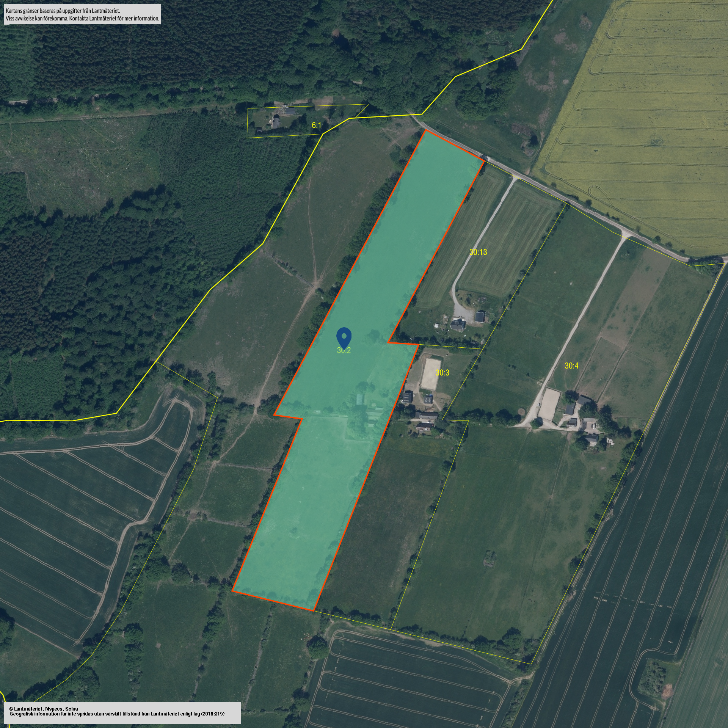This screenshot has width=728, height=728.
Task: Click the sand paddock beside the 30:4 farmstead
Action: pyautogui.click(x=549, y=404)
